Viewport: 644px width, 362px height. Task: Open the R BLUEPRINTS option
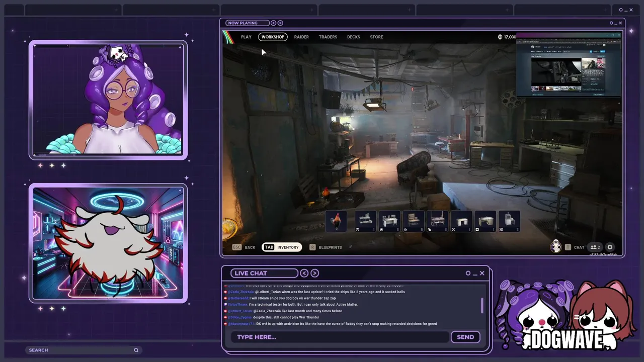pos(326,247)
